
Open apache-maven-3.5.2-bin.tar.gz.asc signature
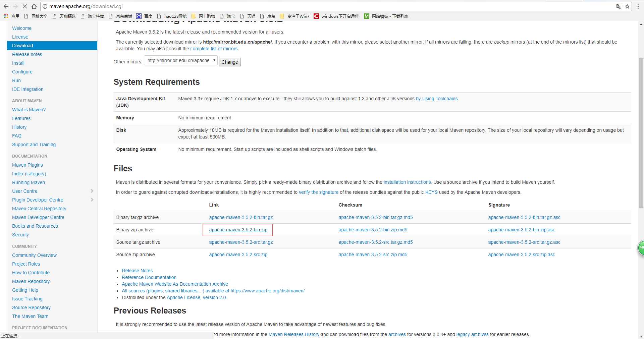tap(524, 217)
